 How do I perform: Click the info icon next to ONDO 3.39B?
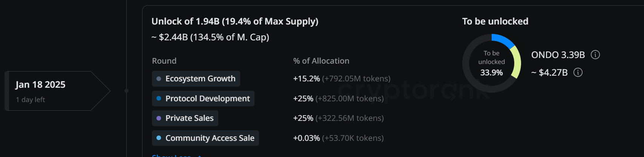click(x=595, y=55)
